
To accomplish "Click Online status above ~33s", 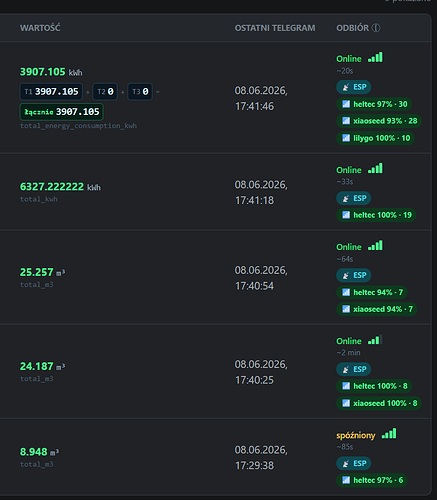I will [x=349, y=170].
